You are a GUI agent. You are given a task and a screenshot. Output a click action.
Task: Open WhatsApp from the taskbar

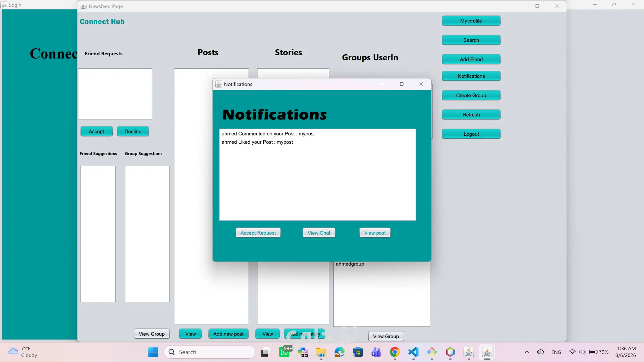point(284,352)
